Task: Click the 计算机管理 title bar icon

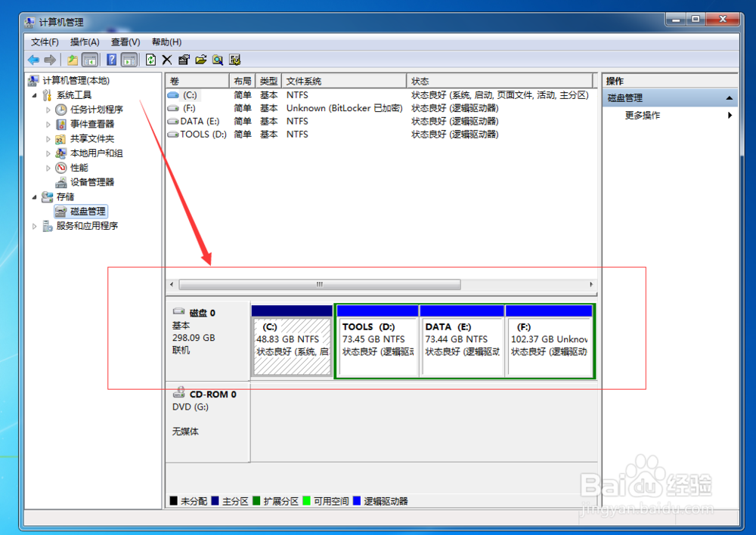Action: [x=30, y=22]
